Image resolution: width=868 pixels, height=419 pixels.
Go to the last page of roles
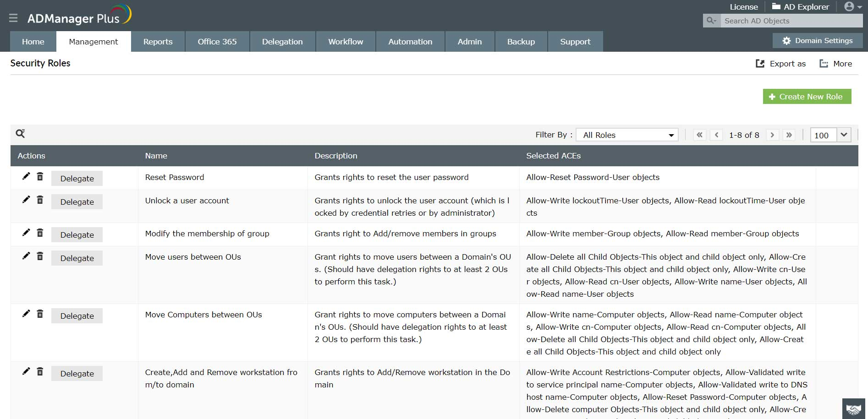coord(789,135)
